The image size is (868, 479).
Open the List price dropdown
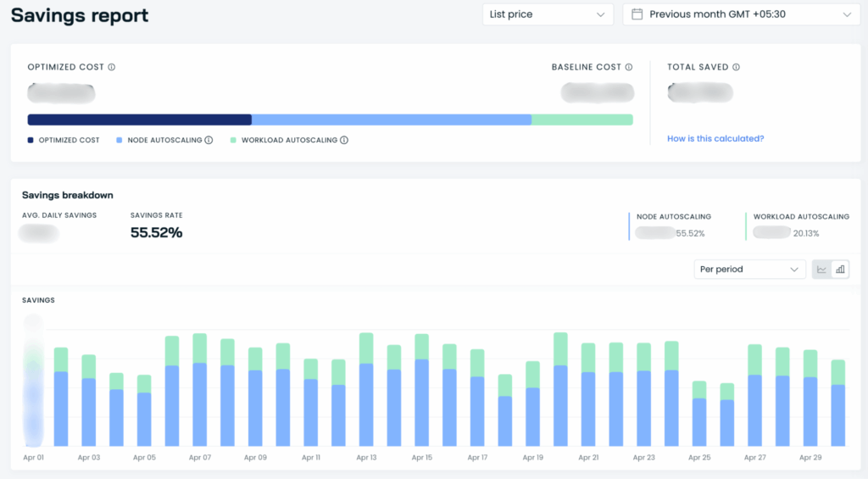tap(548, 14)
